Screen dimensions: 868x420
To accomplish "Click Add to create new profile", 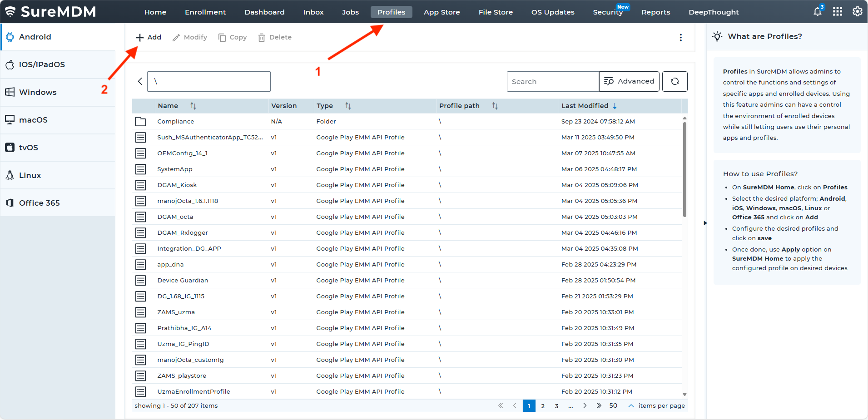I will [149, 37].
